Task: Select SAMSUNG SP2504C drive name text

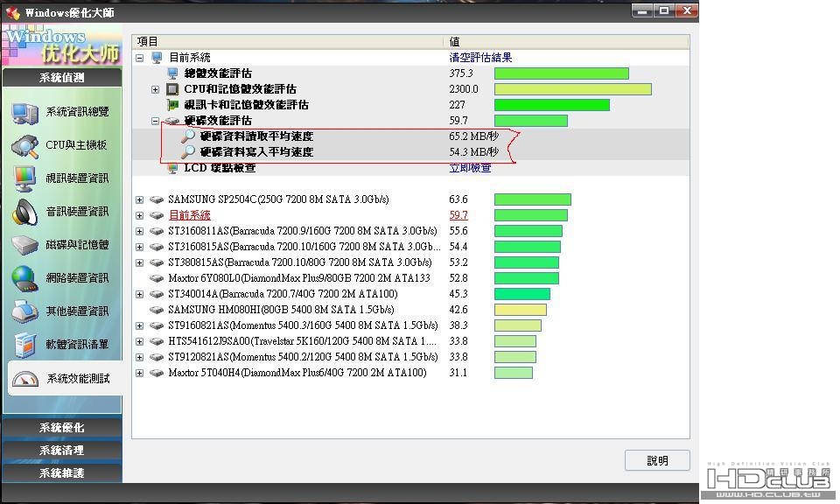Action: (x=278, y=199)
